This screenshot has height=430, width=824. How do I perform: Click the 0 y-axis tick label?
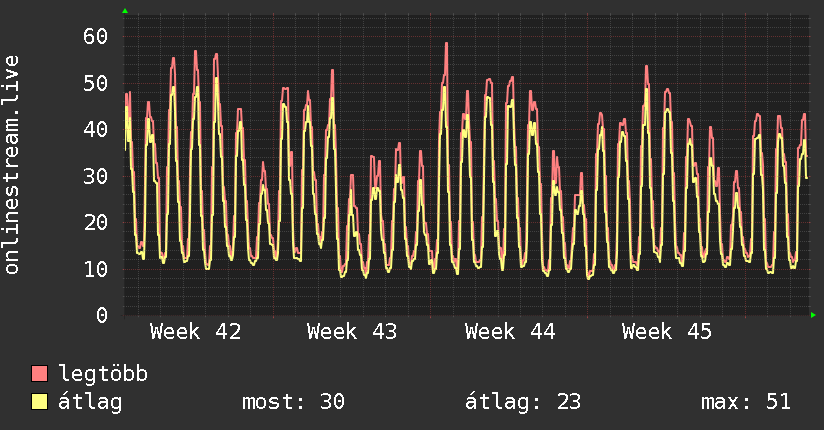pos(102,315)
